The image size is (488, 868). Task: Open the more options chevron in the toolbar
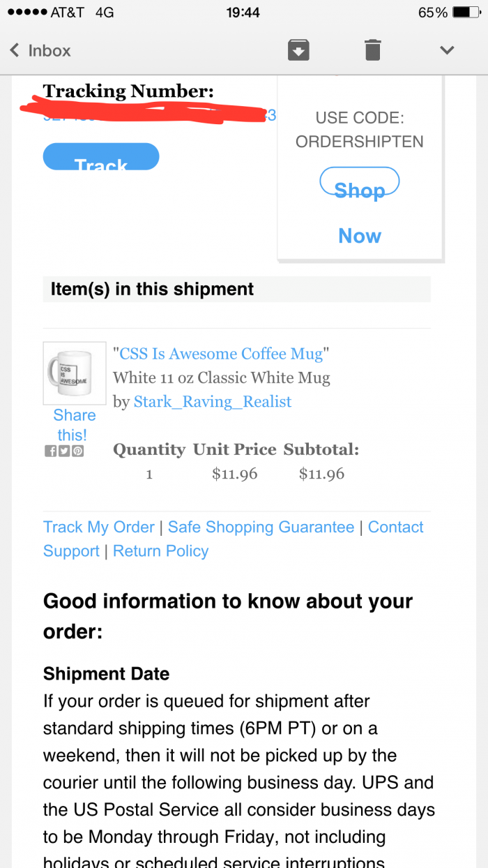447,50
